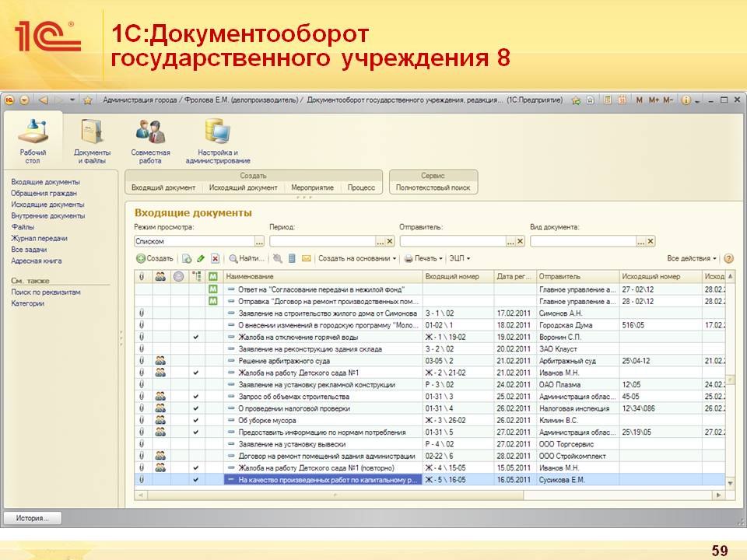Image resolution: width=747 pixels, height=560 pixels.
Task: Select row Решение арбитражного суда
Action: 430,361
